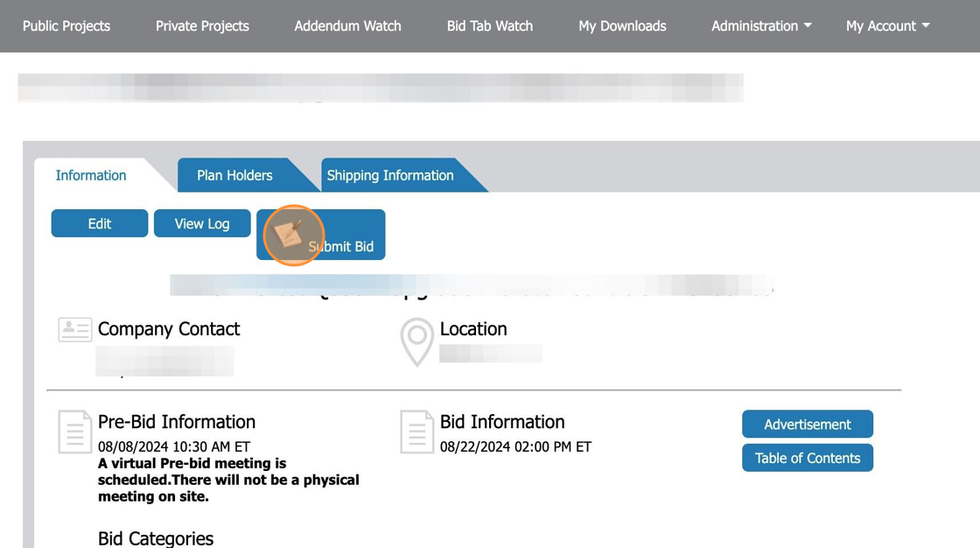Open Private Projects from the navigation bar
Image resolution: width=980 pixels, height=548 pixels.
pyautogui.click(x=201, y=25)
